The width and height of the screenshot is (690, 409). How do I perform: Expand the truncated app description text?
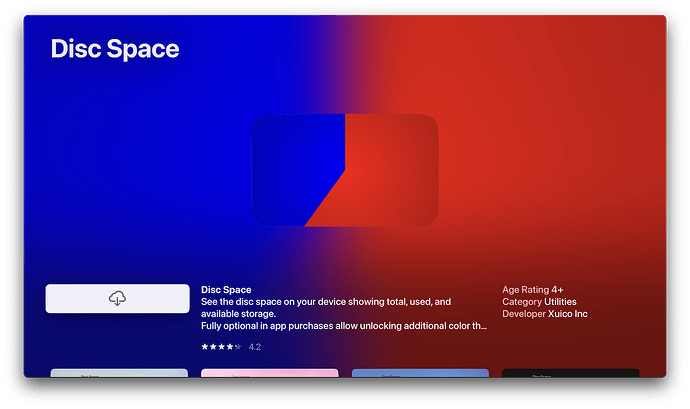(344, 314)
